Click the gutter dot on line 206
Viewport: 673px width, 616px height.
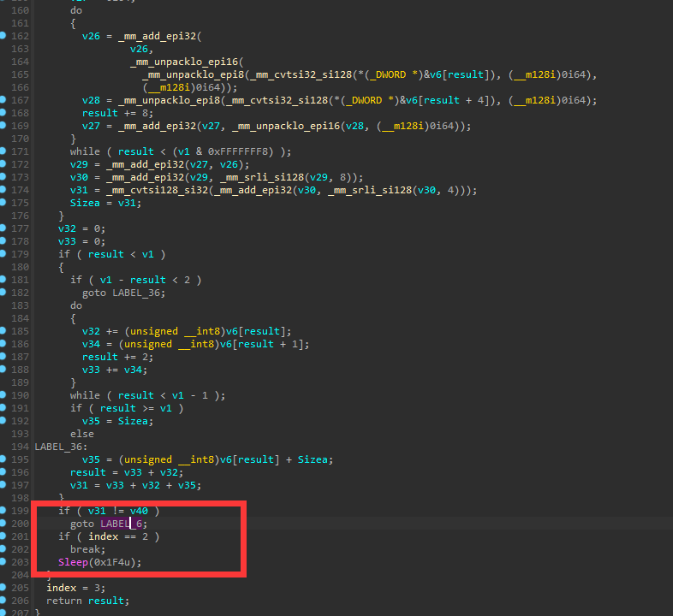point(4,601)
